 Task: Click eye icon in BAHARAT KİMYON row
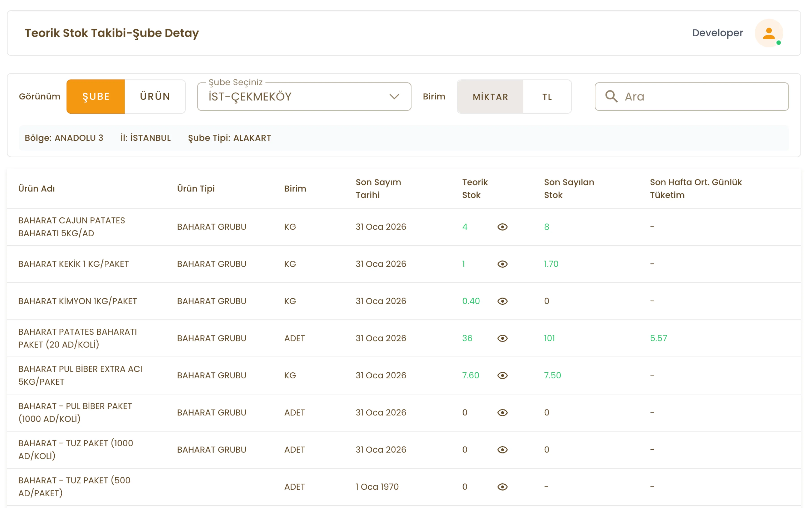coord(502,301)
